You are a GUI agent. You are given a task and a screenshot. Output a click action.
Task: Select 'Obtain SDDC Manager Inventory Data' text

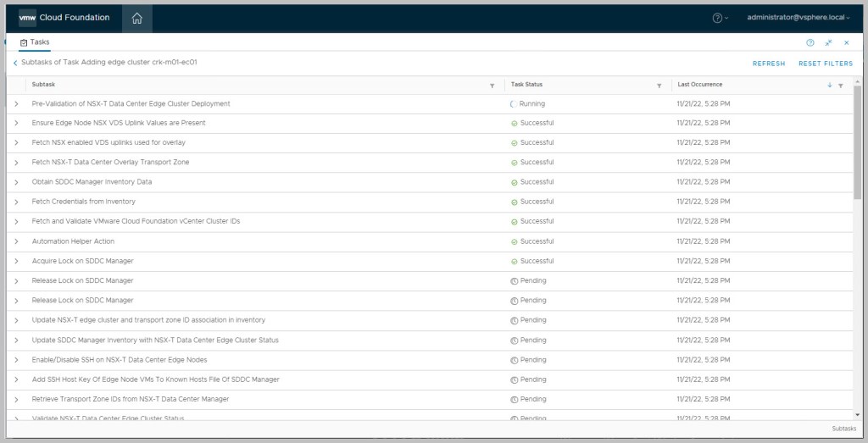(x=92, y=181)
